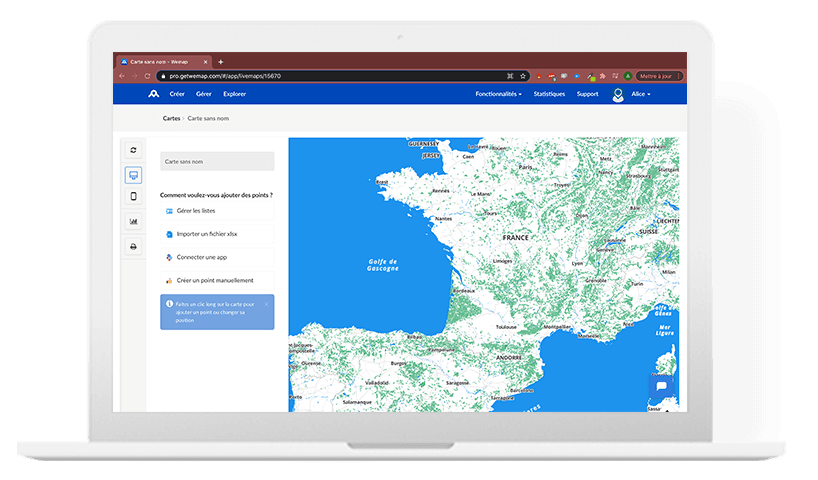Click the Wemap logo in navbar

pos(153,94)
